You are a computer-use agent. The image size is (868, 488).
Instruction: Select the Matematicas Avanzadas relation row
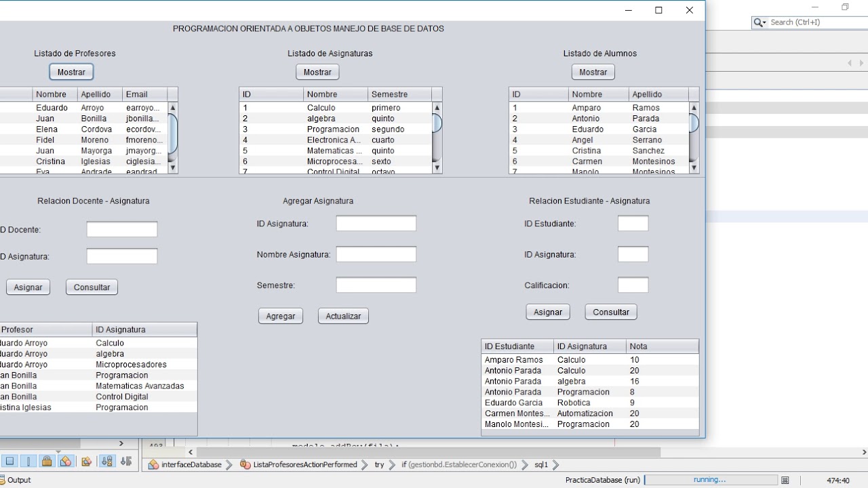point(98,386)
